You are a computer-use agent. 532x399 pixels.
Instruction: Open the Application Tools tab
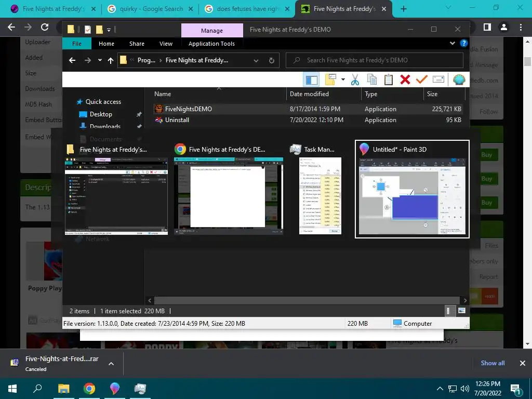pyautogui.click(x=212, y=44)
